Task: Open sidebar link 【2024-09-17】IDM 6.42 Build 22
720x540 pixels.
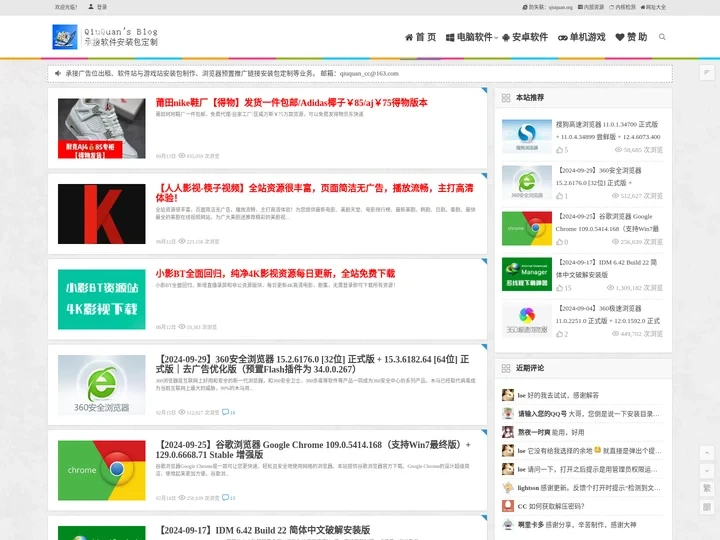Action: tap(607, 269)
